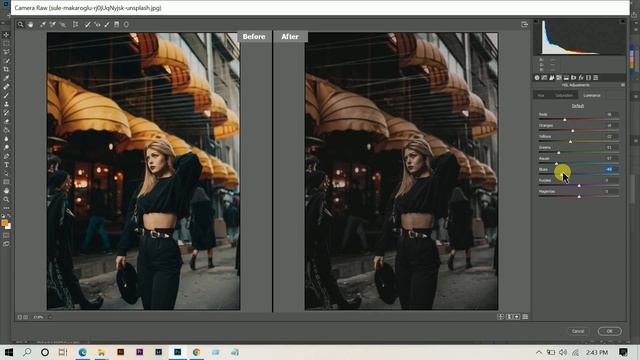
Task: Click the foreground color swatch in Photoshop toolbar
Action: point(4,223)
